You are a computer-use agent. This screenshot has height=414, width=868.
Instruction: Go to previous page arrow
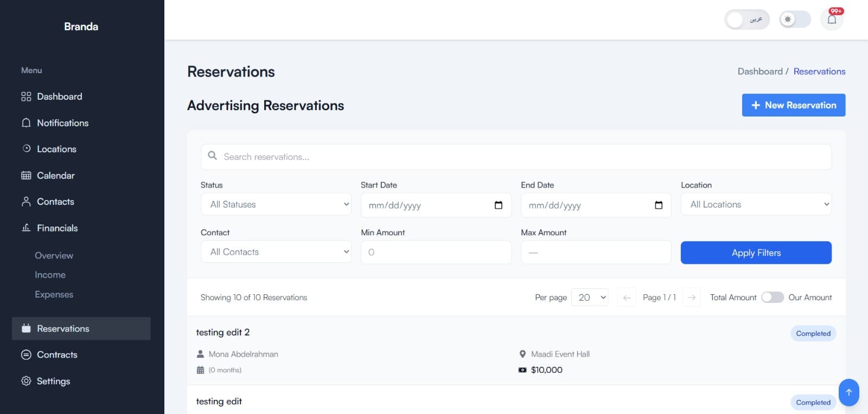pos(627,297)
